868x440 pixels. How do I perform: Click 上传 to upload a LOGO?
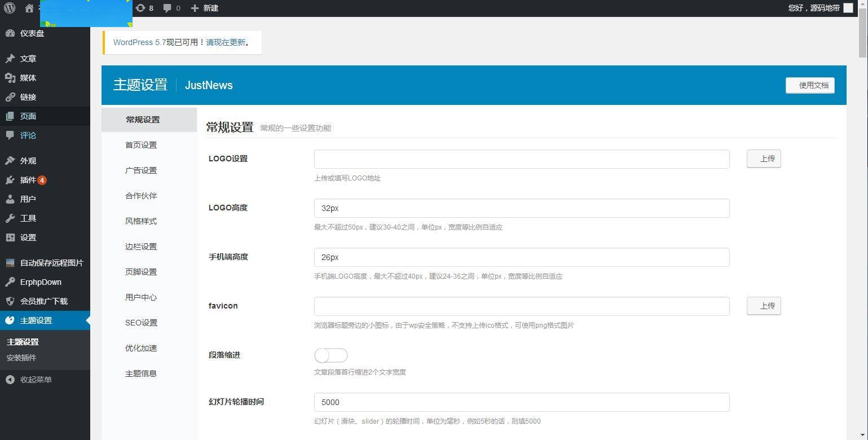764,159
